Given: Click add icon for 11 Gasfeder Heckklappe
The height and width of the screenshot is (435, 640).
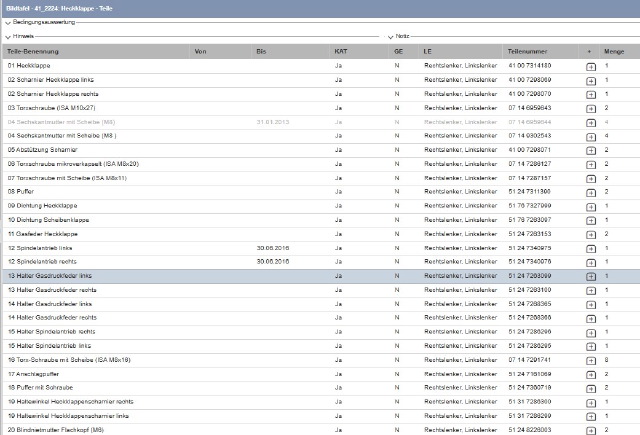Looking at the screenshot, I should point(591,235).
